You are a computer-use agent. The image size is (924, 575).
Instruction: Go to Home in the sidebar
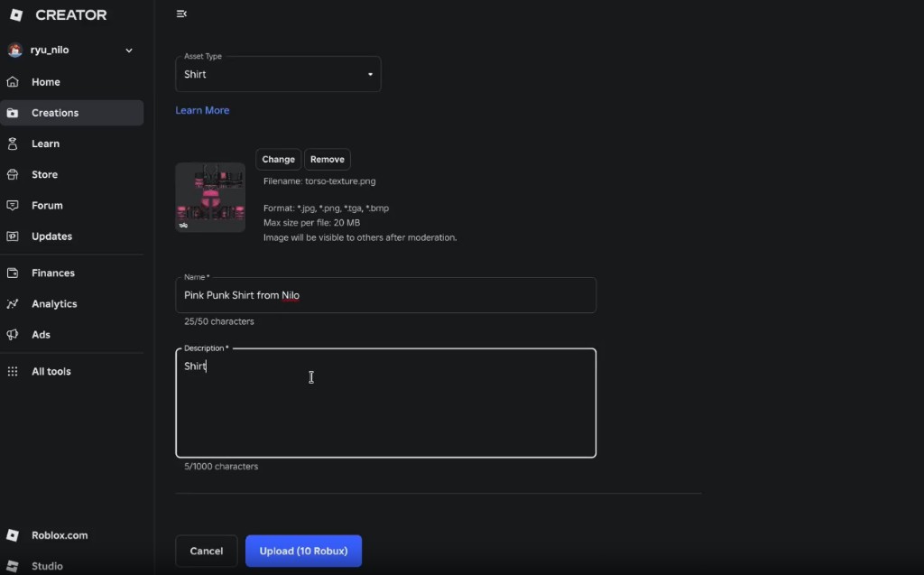coord(72,82)
